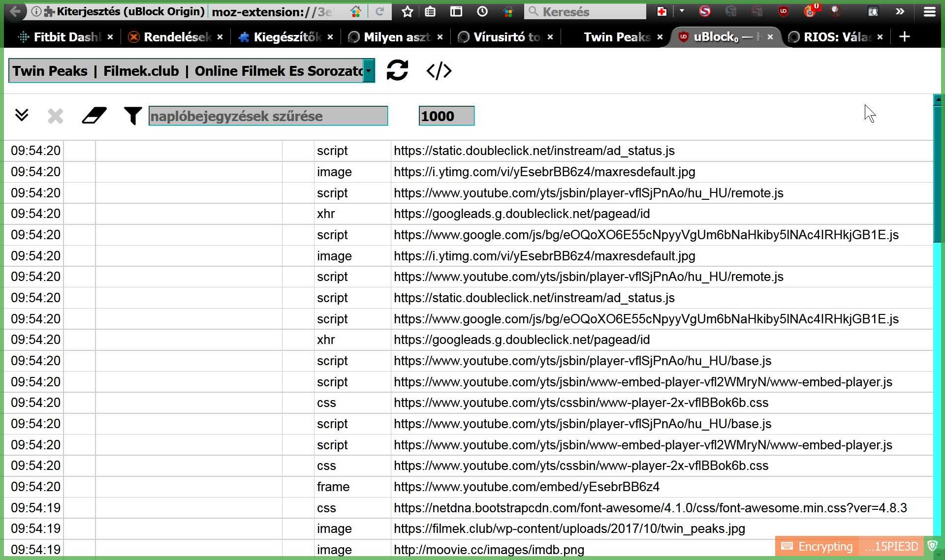945x560 pixels.
Task: Open the Firefox hamburger menu
Action: [x=929, y=11]
